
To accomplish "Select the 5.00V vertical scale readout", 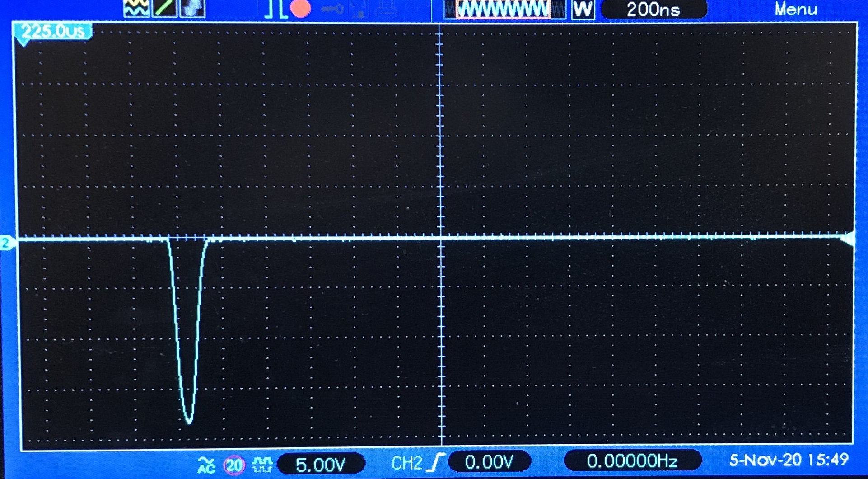I will (x=321, y=464).
